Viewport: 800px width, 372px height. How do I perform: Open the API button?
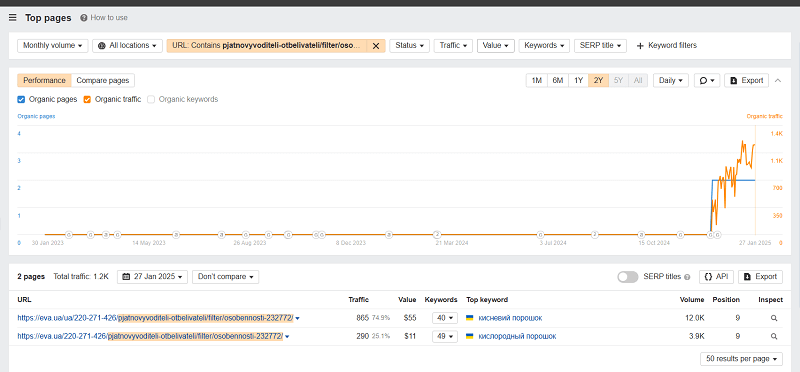click(716, 277)
